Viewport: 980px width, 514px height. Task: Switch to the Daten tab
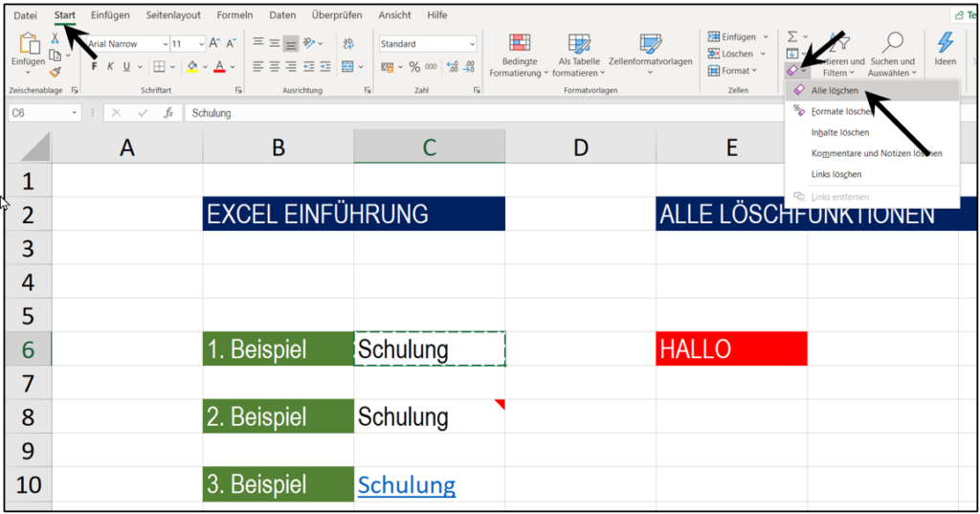coord(282,15)
